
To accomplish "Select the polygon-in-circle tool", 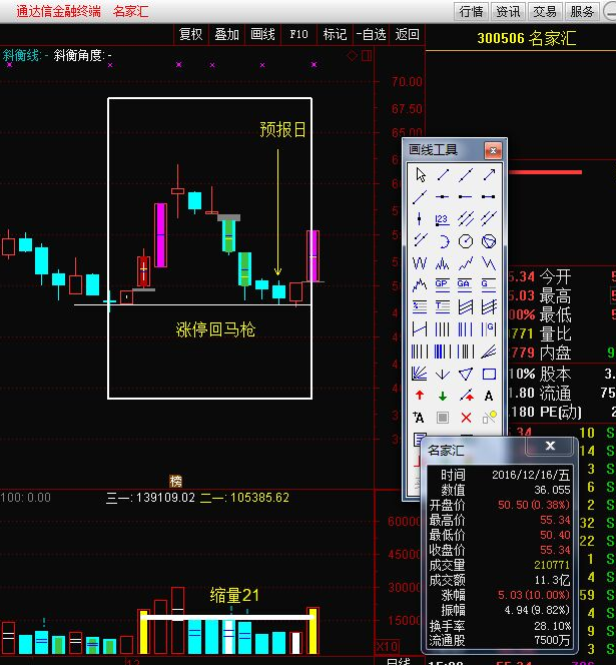I will click(x=489, y=241).
